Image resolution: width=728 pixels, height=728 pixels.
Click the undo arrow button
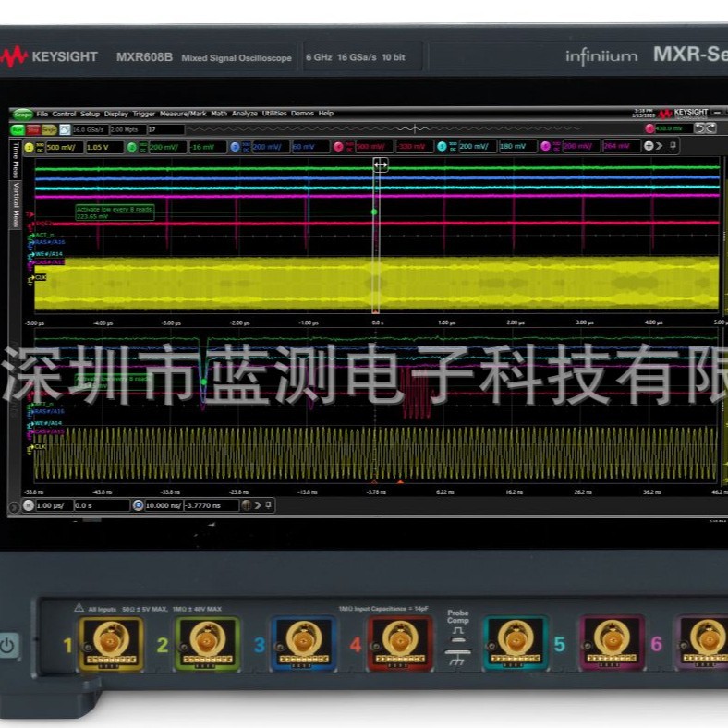[699, 128]
